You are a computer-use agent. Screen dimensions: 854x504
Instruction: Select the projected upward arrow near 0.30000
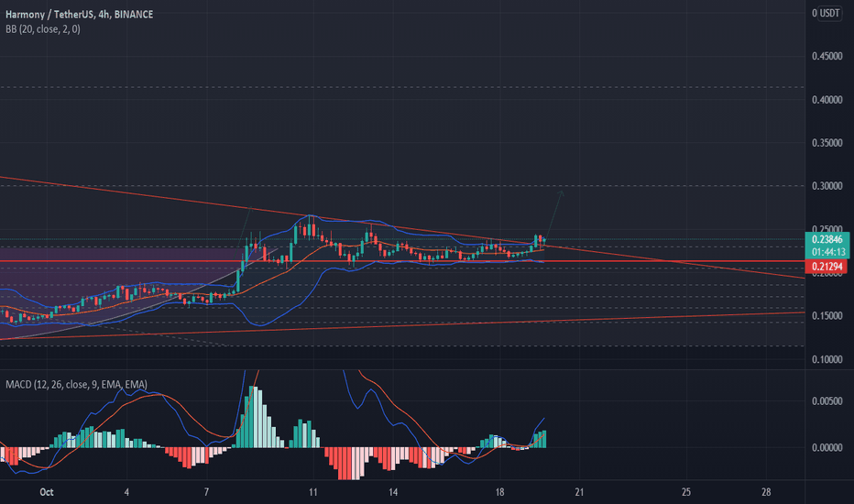[x=554, y=214]
